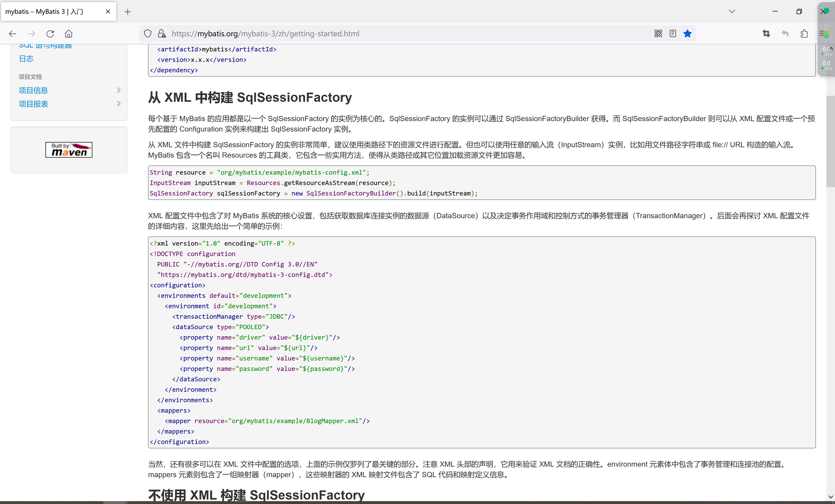Take a screenshot using the crop icon

[767, 34]
